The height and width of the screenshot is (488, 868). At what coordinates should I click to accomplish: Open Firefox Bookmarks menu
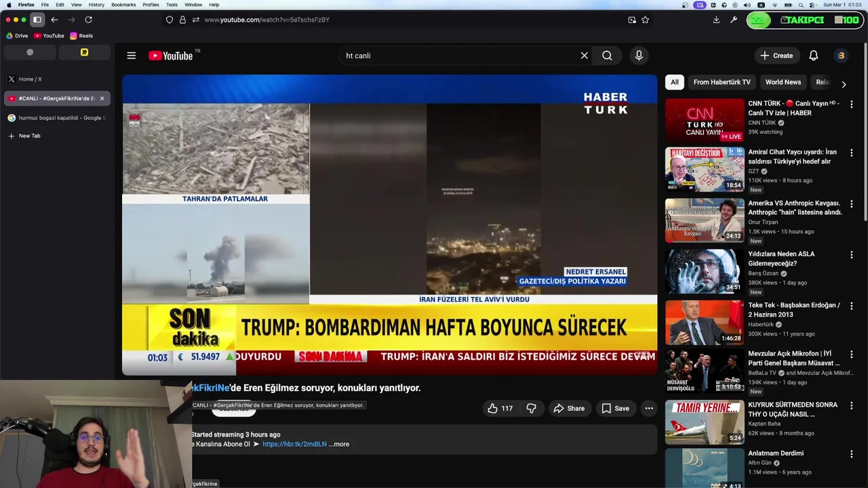[123, 5]
